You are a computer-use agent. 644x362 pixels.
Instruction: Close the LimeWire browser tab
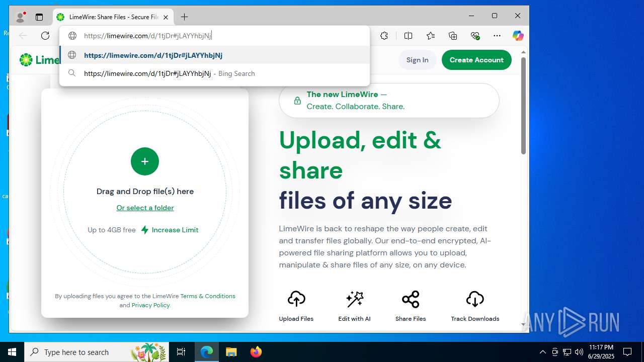166,17
